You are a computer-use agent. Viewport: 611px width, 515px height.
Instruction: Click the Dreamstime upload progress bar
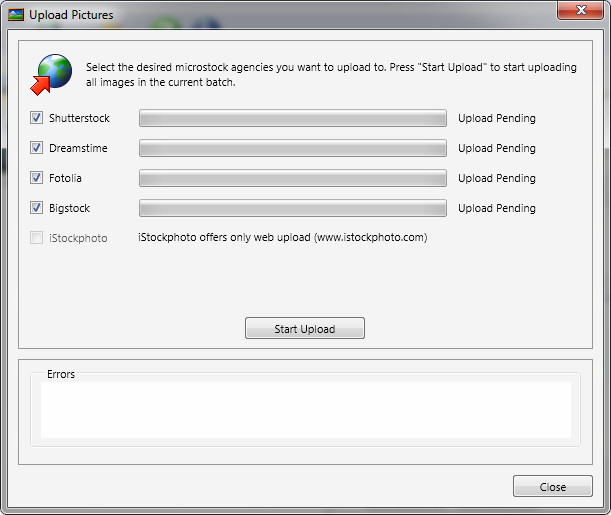click(x=293, y=148)
